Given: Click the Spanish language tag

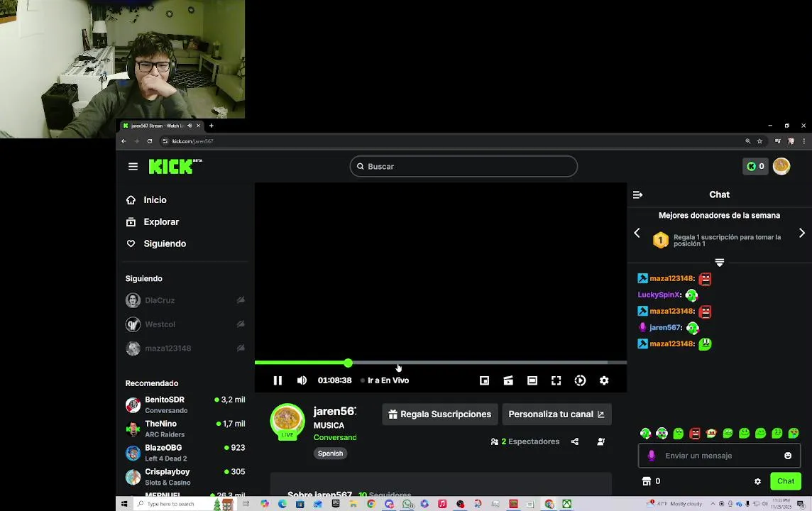Looking at the screenshot, I should click(x=330, y=453).
